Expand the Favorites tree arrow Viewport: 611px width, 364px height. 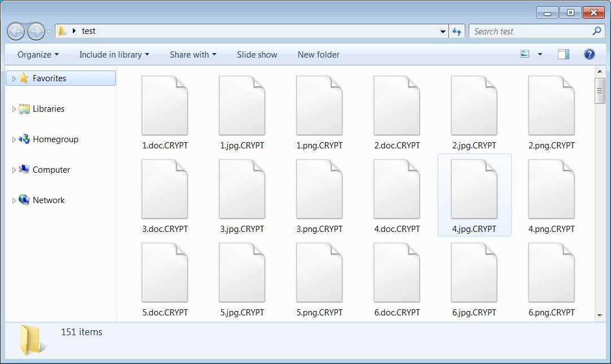click(14, 78)
